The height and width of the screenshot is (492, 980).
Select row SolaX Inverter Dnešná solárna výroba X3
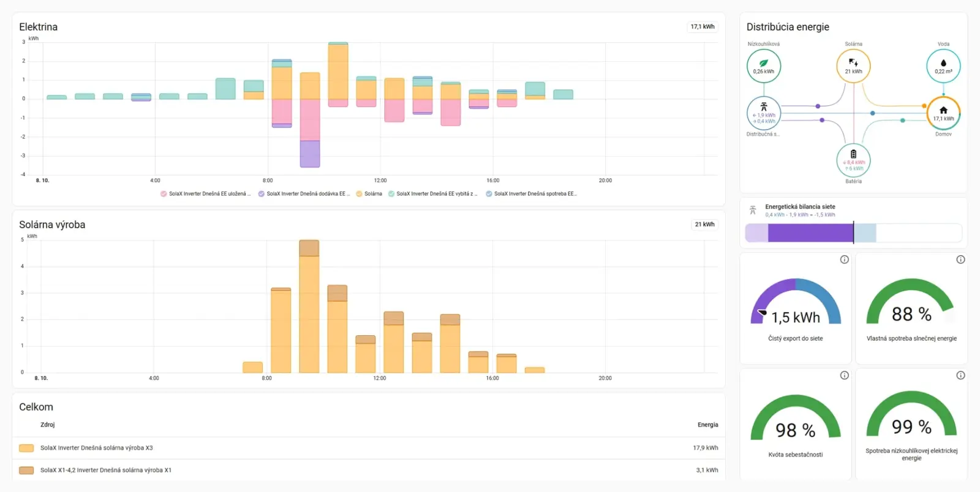tap(369, 448)
